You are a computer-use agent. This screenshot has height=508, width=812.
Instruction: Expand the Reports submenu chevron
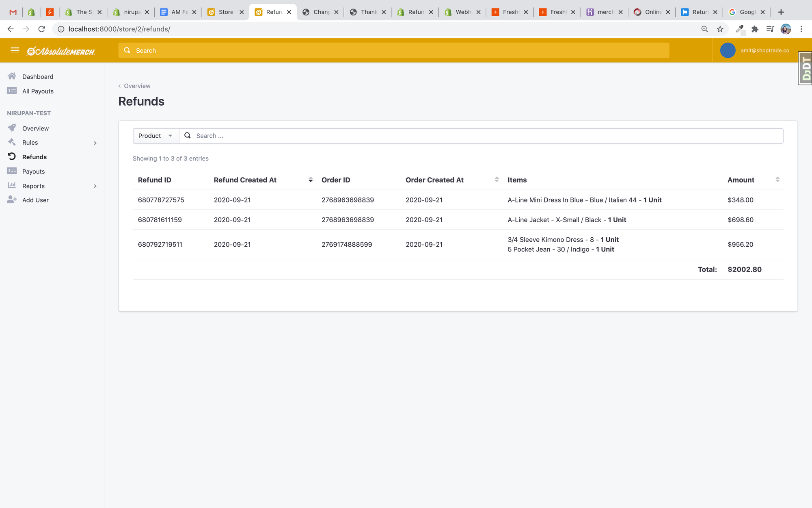pyautogui.click(x=95, y=186)
